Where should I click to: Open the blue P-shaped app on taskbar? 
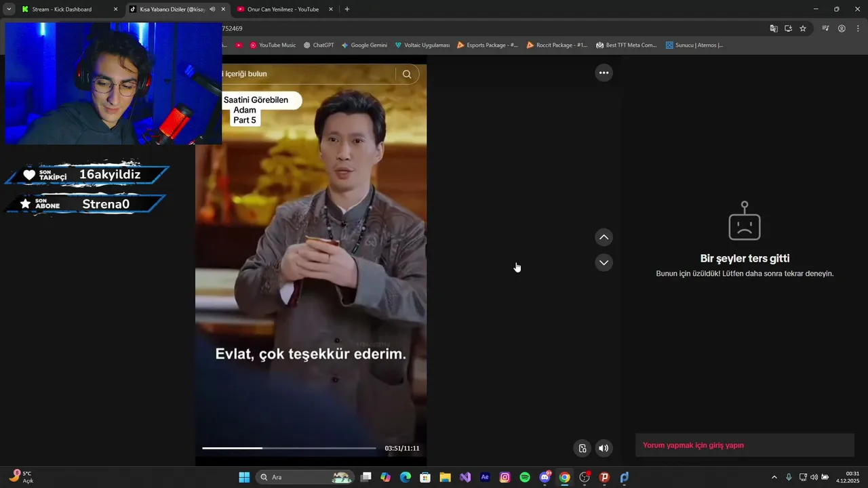624,477
